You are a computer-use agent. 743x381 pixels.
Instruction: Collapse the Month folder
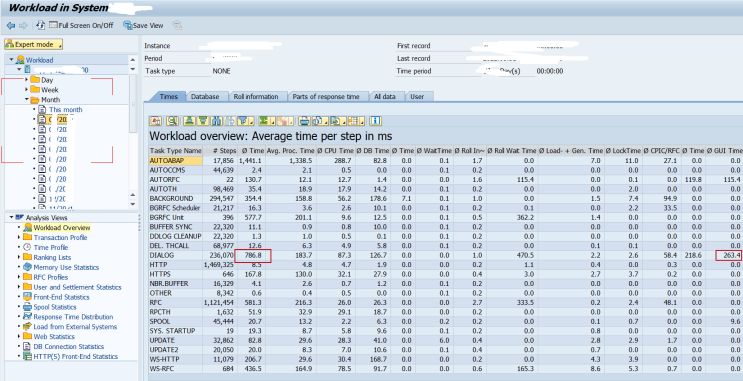[x=27, y=100]
